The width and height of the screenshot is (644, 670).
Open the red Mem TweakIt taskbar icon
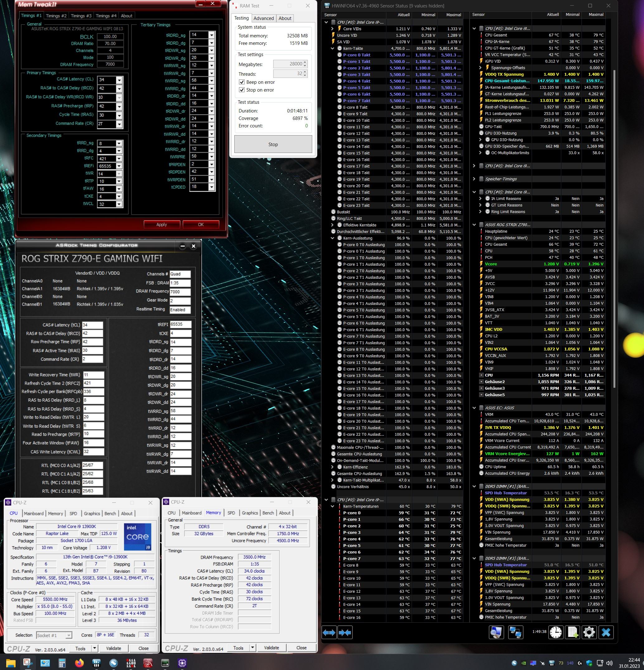pos(148,663)
